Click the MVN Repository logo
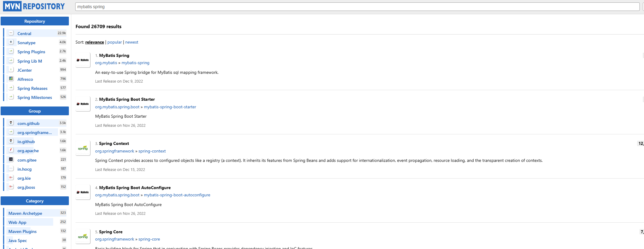This screenshot has width=644, height=249. coord(34,6)
